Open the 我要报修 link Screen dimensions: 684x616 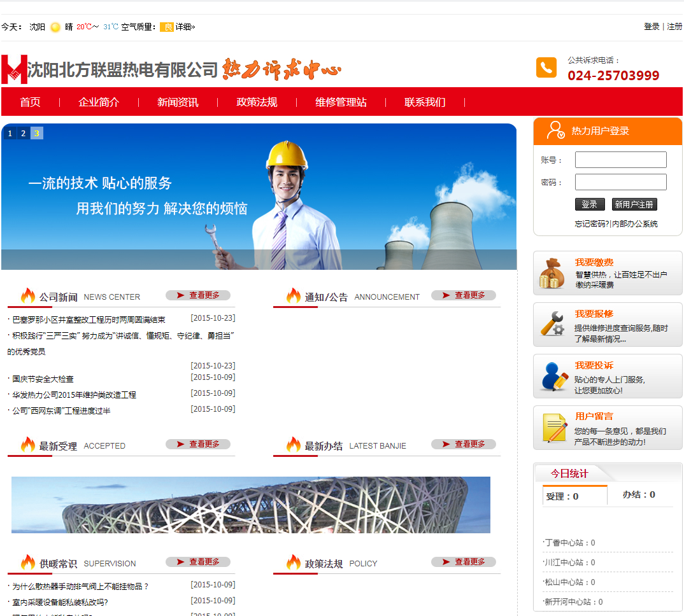coord(594,314)
